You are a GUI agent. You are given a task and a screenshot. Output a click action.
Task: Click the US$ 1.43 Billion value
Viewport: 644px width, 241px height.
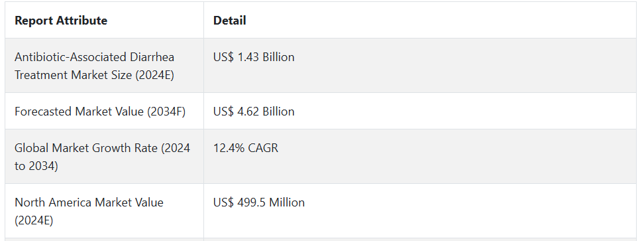click(x=254, y=57)
